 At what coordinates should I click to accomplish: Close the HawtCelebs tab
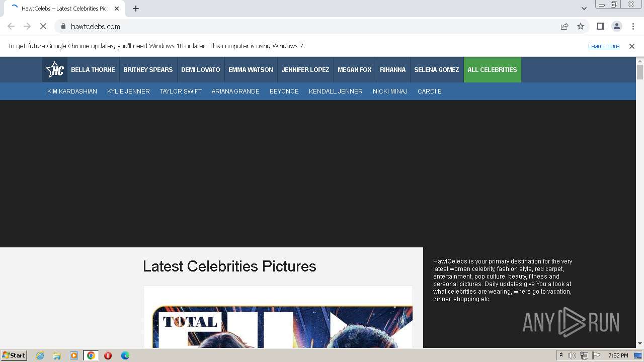pos(117,9)
